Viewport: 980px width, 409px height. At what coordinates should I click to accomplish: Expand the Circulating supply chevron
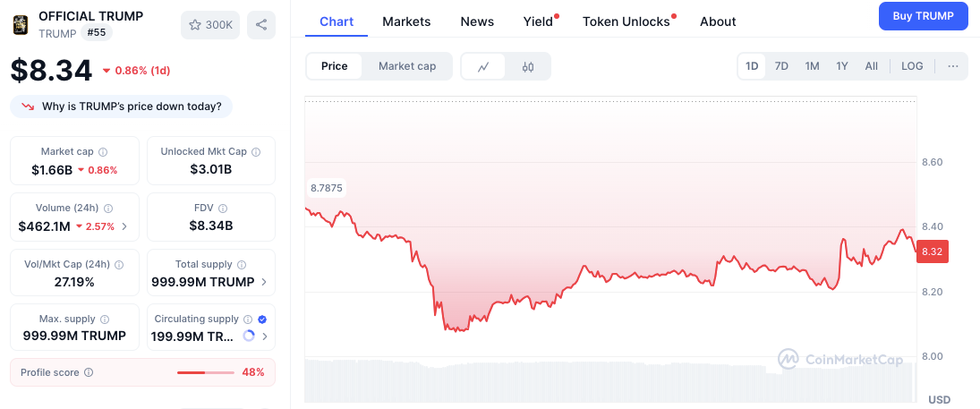(x=263, y=337)
